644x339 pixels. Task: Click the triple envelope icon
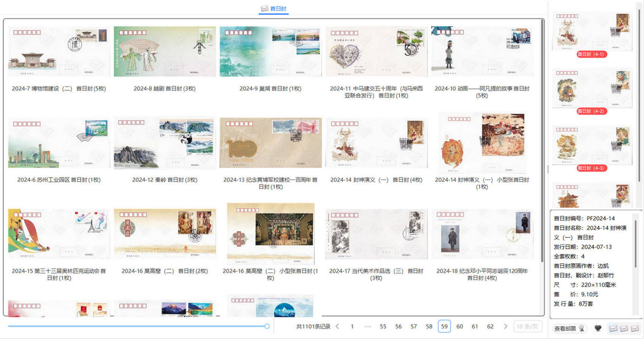pos(624,328)
